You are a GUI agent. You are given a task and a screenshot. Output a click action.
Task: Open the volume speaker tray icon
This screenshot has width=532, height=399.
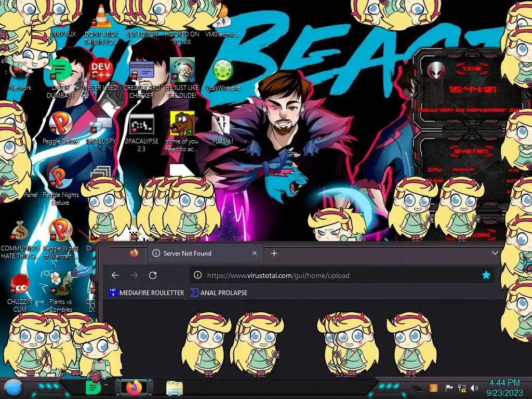474,388
